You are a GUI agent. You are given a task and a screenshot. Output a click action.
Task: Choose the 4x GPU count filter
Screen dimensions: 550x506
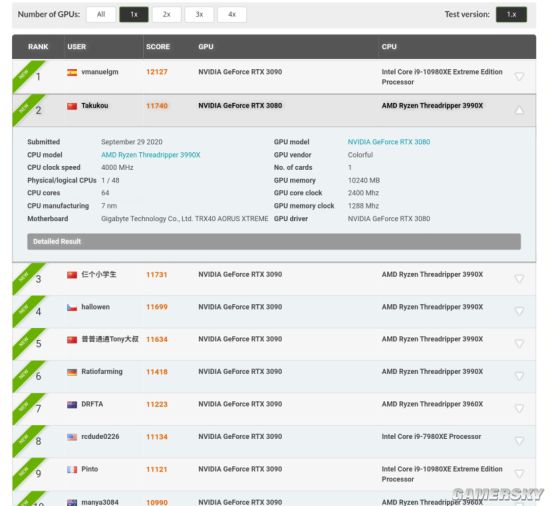pyautogui.click(x=232, y=15)
